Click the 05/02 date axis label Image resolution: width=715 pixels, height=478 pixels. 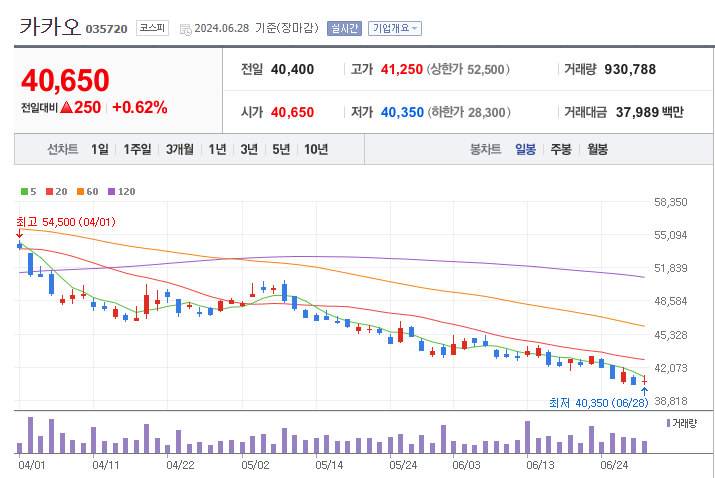pos(255,465)
